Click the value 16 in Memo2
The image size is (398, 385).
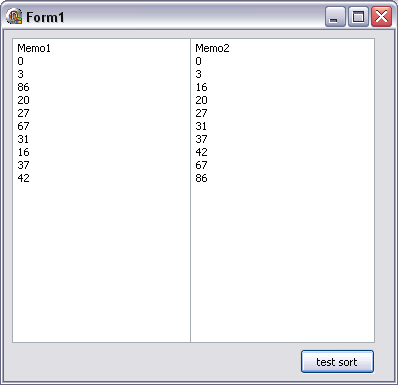click(x=201, y=87)
